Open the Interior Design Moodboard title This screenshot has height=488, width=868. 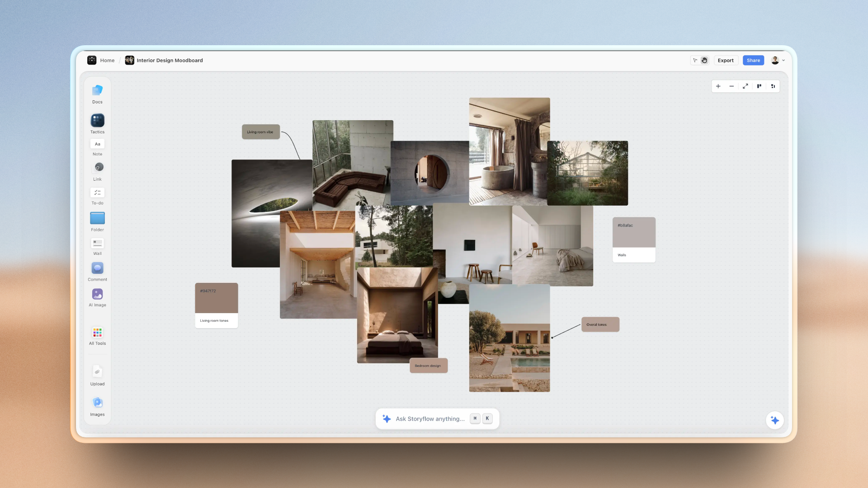[170, 60]
